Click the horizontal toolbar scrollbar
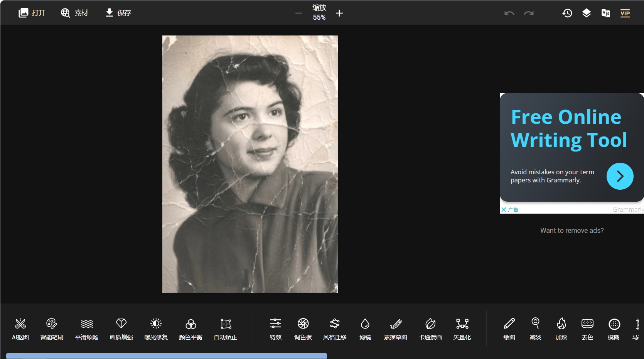This screenshot has height=359, width=644. coord(167,356)
